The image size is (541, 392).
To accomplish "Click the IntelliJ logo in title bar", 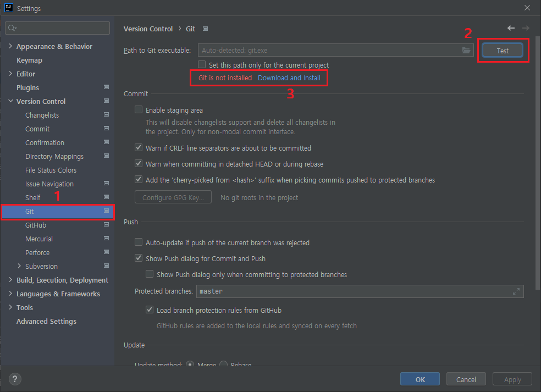I will (x=9, y=8).
